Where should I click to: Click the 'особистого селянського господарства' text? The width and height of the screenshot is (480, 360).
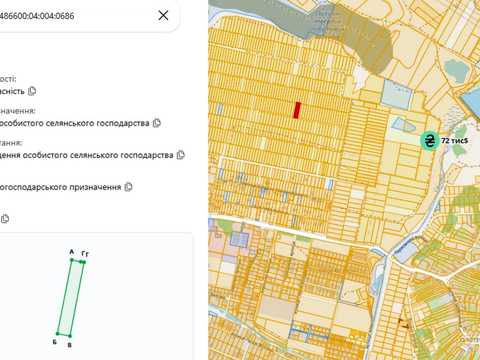click(75, 123)
